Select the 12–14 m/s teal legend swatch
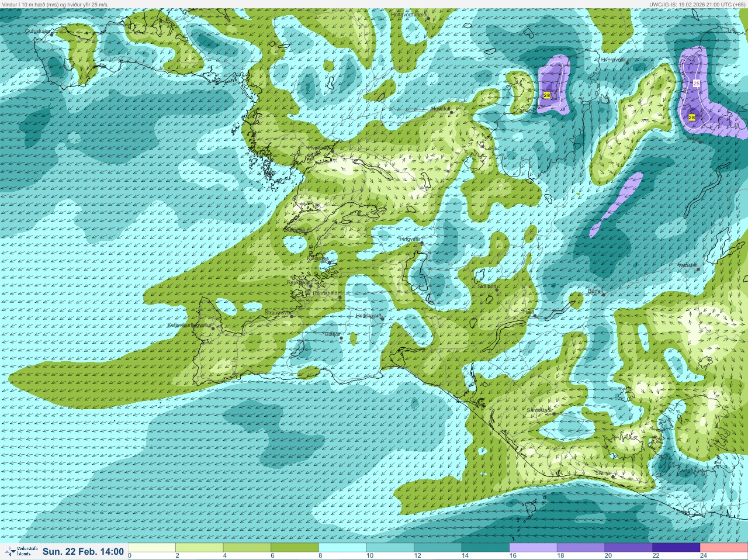Image resolution: width=748 pixels, height=560 pixels. (438, 548)
